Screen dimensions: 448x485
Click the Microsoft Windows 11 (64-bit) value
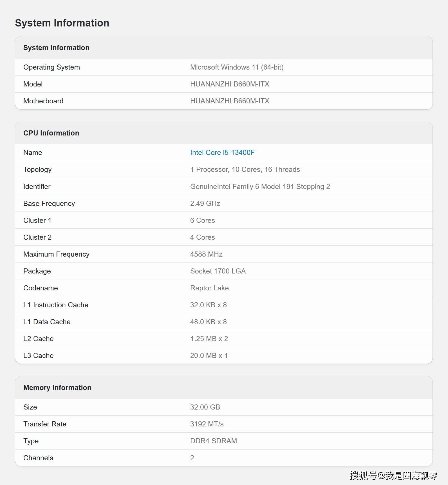237,67
